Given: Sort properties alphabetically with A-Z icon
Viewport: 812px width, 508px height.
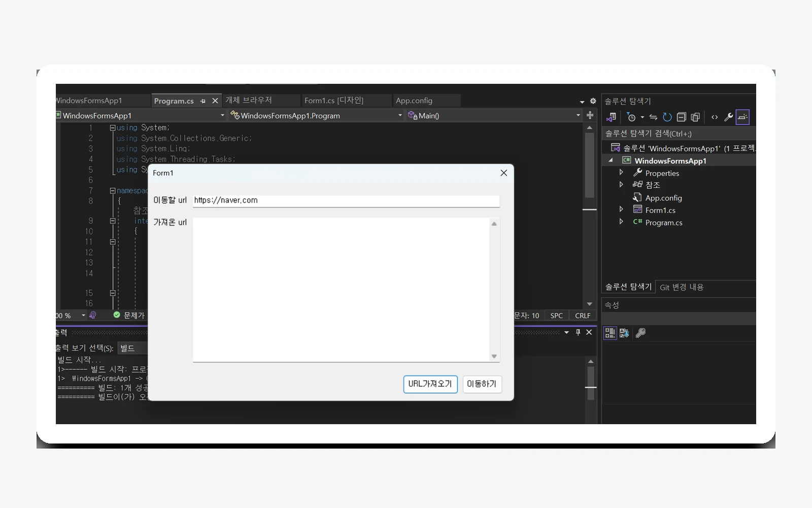Looking at the screenshot, I should tap(624, 333).
